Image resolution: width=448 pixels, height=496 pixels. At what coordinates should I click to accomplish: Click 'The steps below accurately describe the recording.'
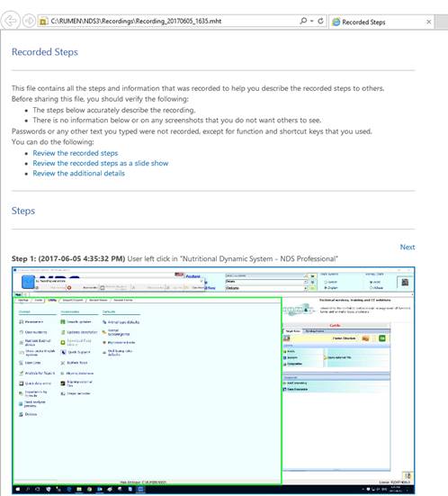[114, 110]
